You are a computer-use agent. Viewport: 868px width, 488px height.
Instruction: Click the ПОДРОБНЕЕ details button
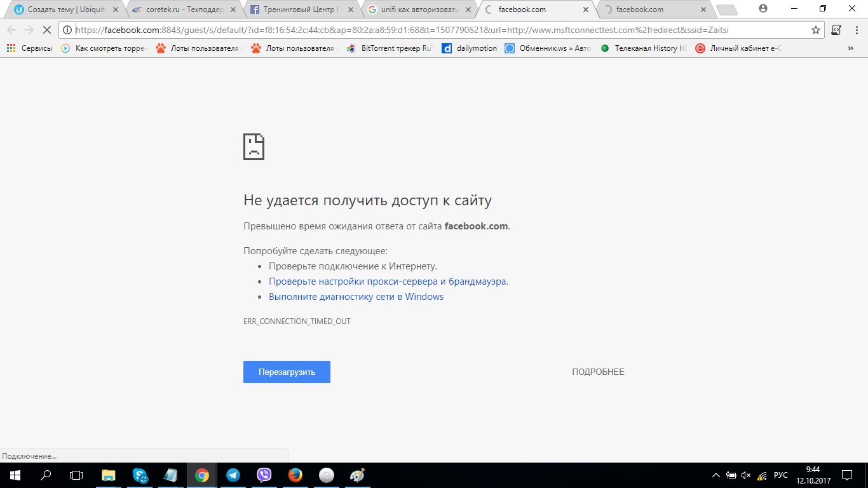tap(598, 372)
